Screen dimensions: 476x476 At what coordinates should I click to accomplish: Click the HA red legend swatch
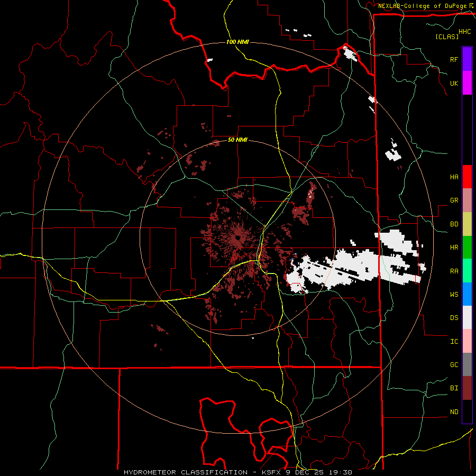pos(467,177)
